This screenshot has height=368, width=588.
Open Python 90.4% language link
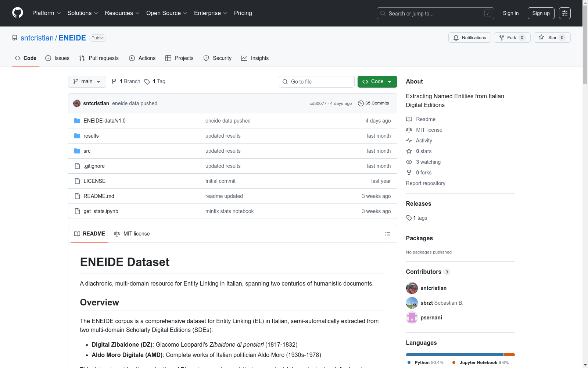pos(426,362)
